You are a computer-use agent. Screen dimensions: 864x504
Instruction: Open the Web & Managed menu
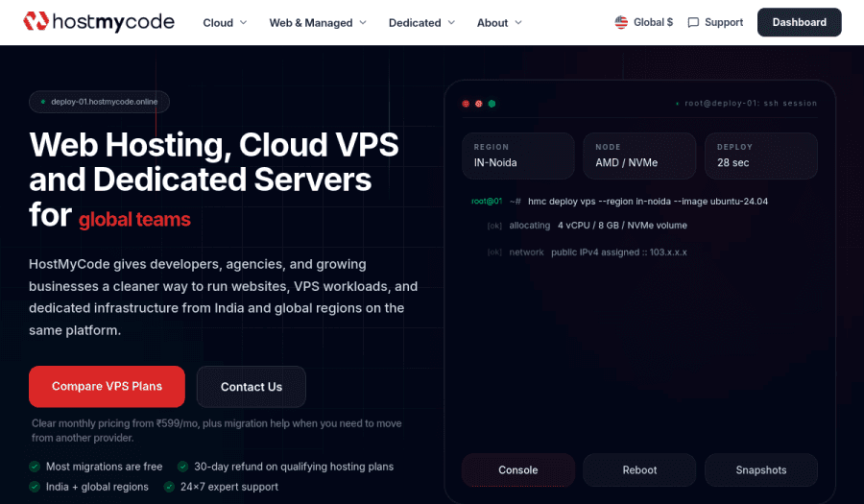tap(318, 23)
